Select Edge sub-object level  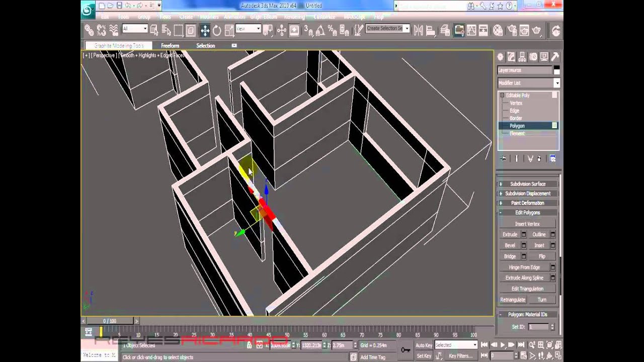[x=514, y=111]
